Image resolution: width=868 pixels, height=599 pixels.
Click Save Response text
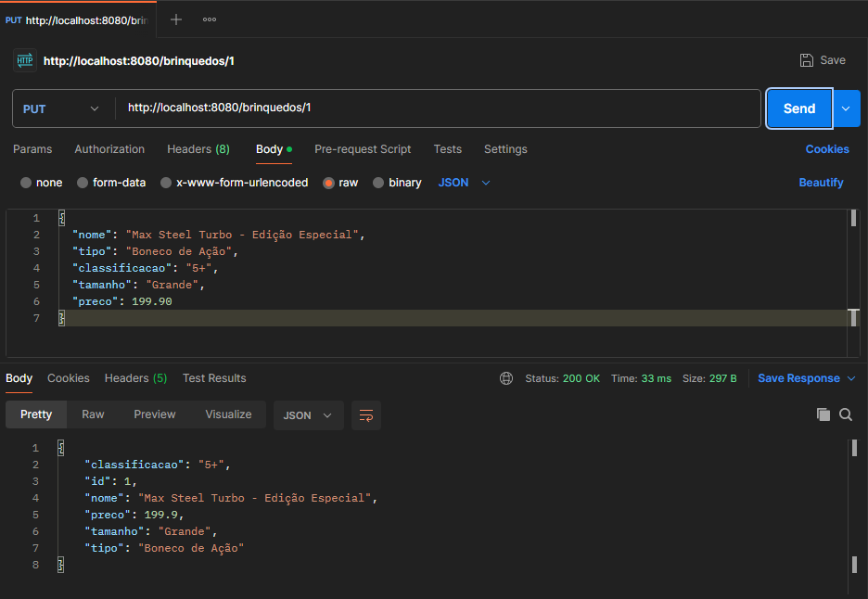(798, 378)
